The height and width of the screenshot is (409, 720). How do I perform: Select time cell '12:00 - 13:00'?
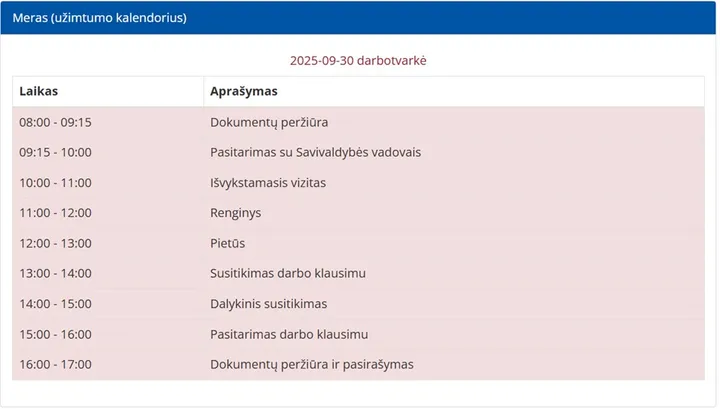click(x=56, y=243)
